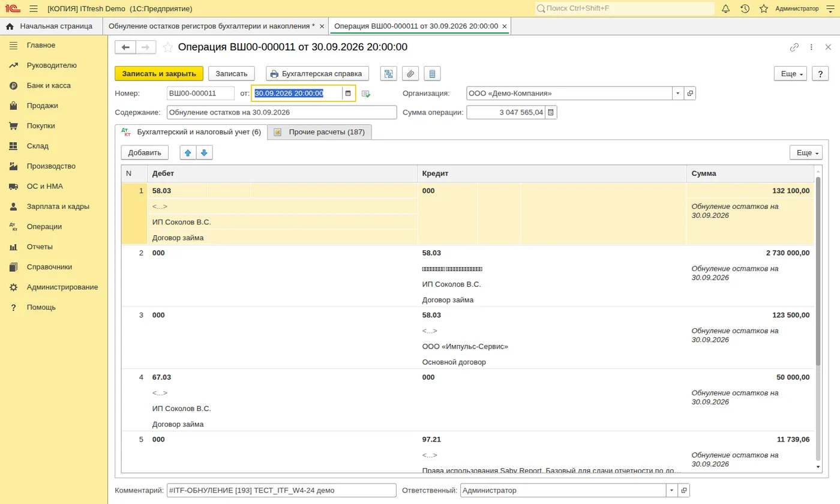Open calculator for Сумма операции
The height and width of the screenshot is (504, 840).
point(551,112)
